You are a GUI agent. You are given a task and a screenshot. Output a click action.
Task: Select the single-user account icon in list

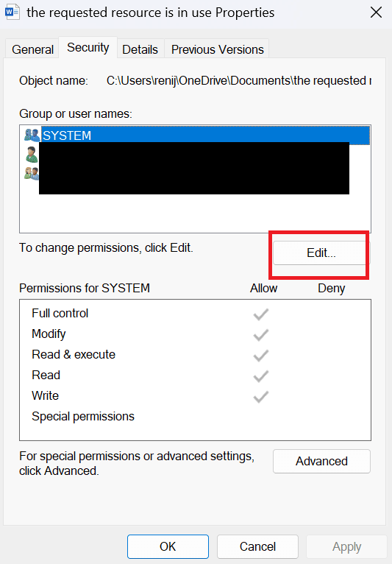pyautogui.click(x=32, y=155)
